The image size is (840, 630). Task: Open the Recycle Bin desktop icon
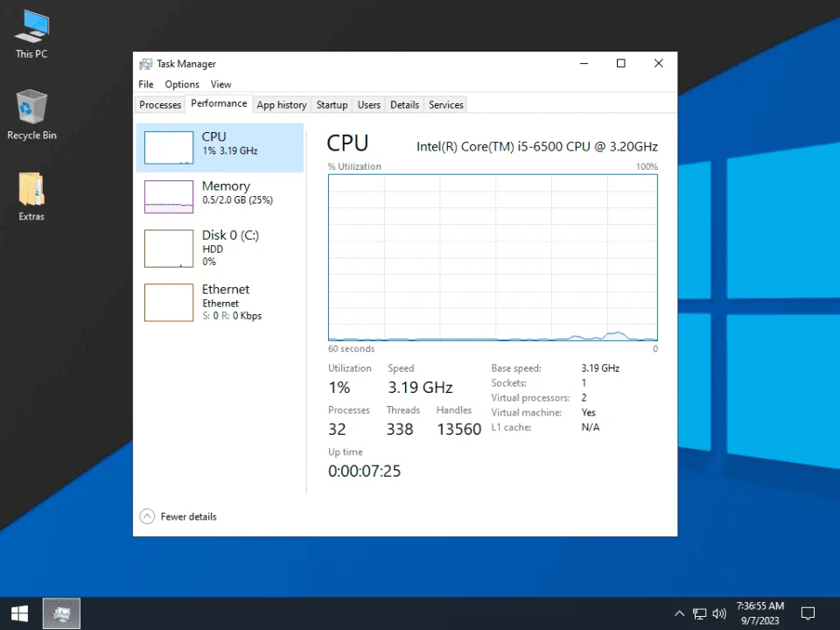31,115
